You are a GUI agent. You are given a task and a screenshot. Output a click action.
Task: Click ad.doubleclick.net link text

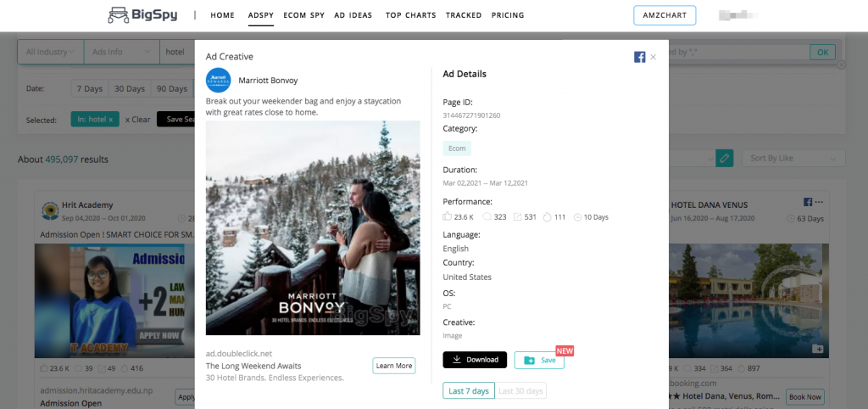(239, 354)
